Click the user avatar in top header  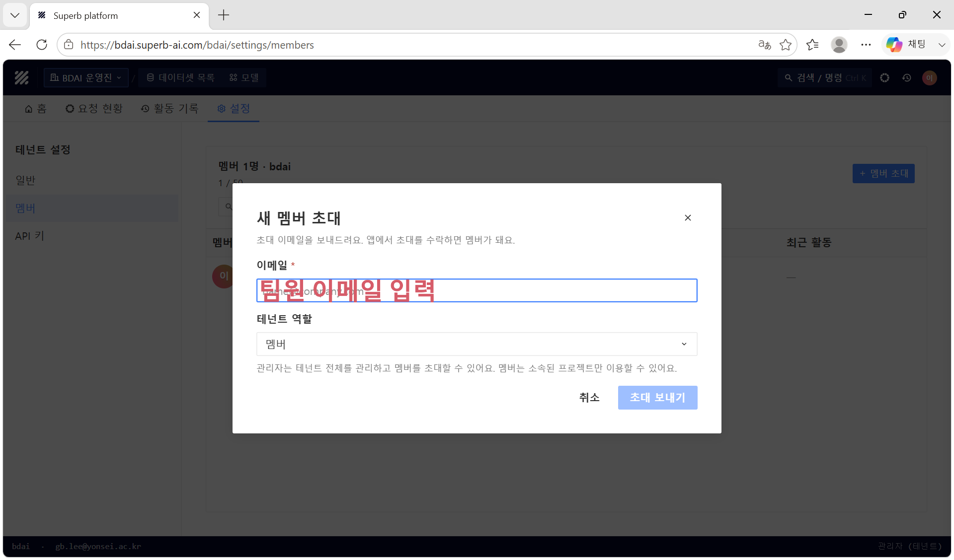click(930, 78)
